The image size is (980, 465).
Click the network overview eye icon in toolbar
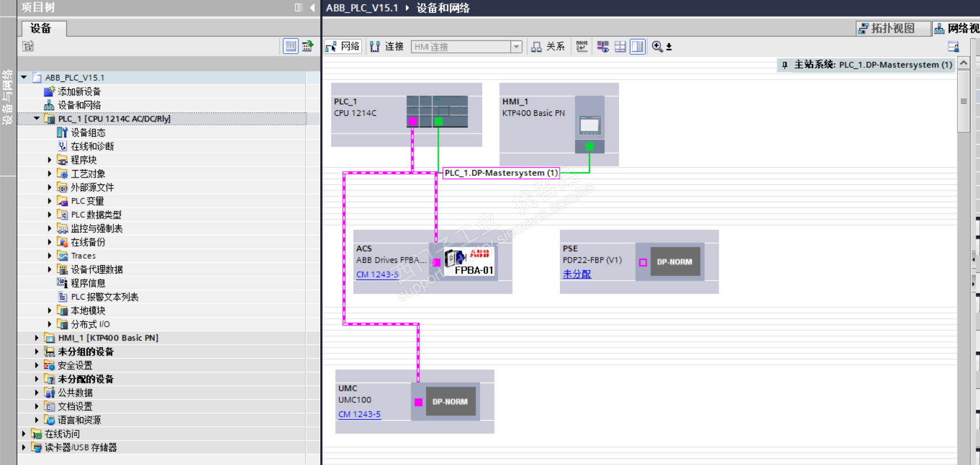click(603, 47)
